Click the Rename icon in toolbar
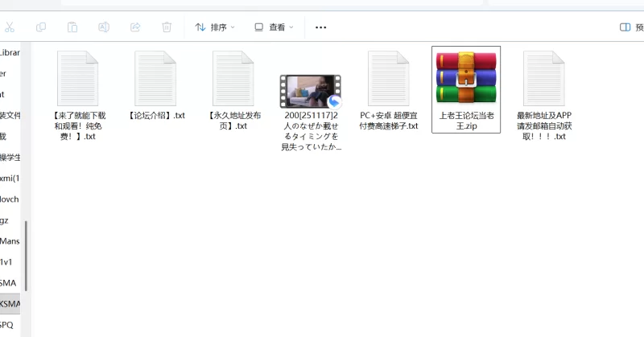The width and height of the screenshot is (644, 337). pos(104,27)
